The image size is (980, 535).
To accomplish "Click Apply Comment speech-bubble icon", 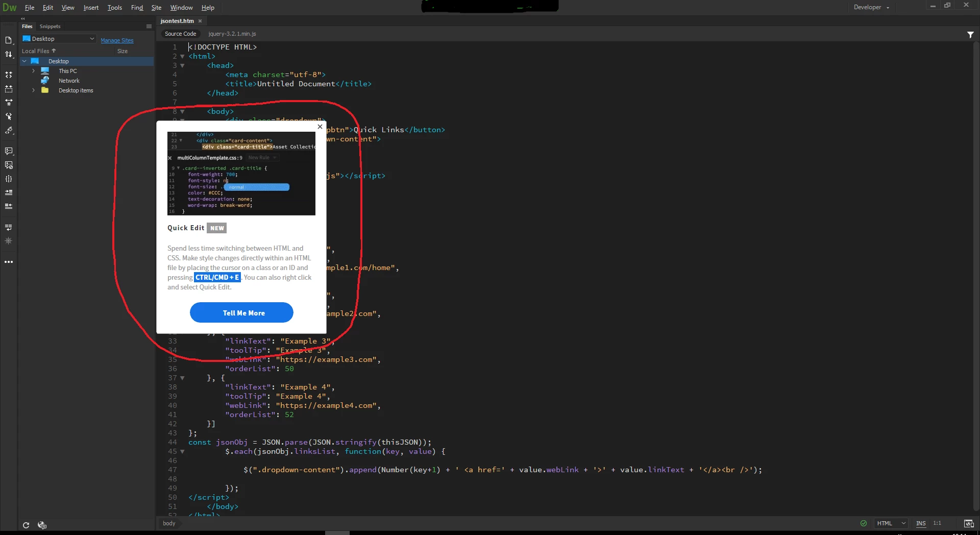I will click(9, 151).
